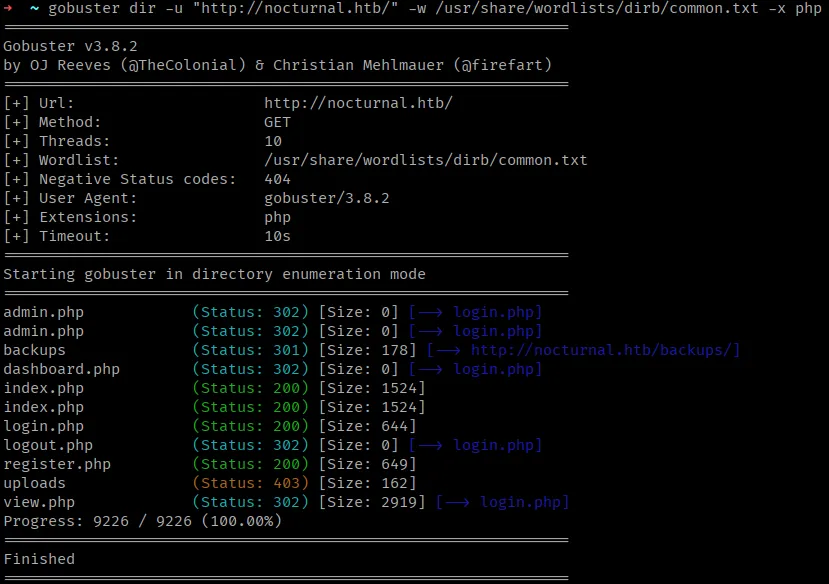Click "Starting gobuster in directory enumeration mode" line
Image resolution: width=829 pixels, height=584 pixels.
point(214,274)
